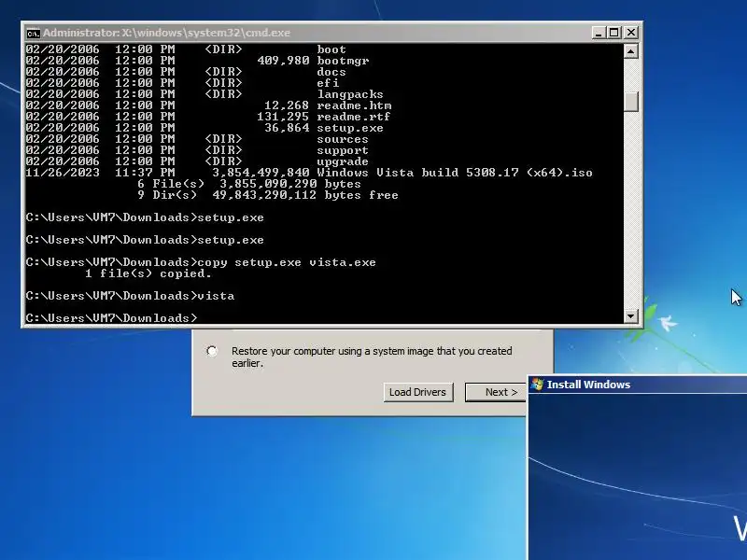The image size is (747, 560).
Task: Click the Next > button
Action: (496, 392)
